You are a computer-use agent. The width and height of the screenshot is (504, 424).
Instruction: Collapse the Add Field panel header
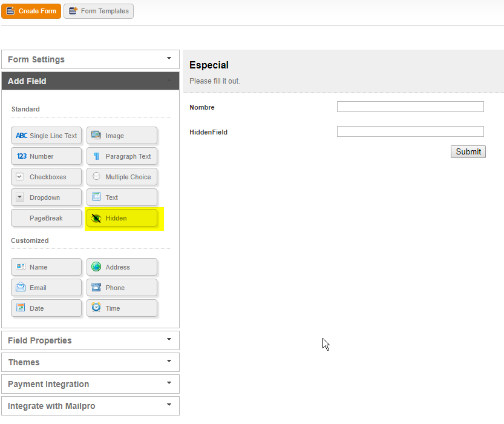pyautogui.click(x=90, y=81)
